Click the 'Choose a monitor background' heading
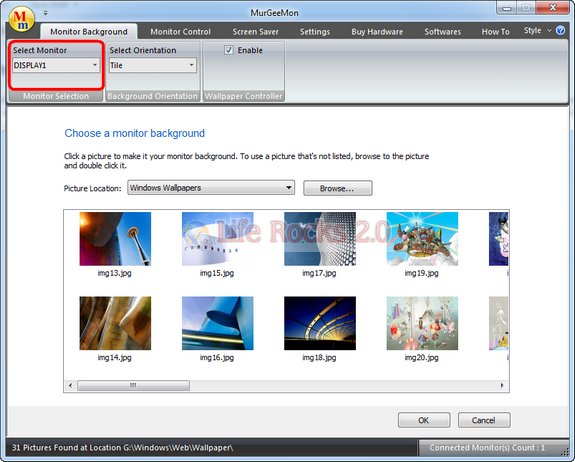 click(x=135, y=133)
